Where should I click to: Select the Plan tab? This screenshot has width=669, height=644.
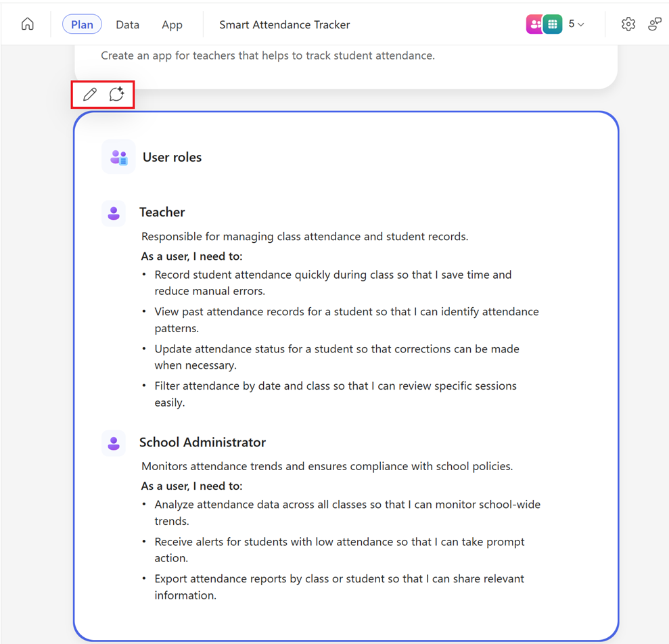tap(82, 24)
